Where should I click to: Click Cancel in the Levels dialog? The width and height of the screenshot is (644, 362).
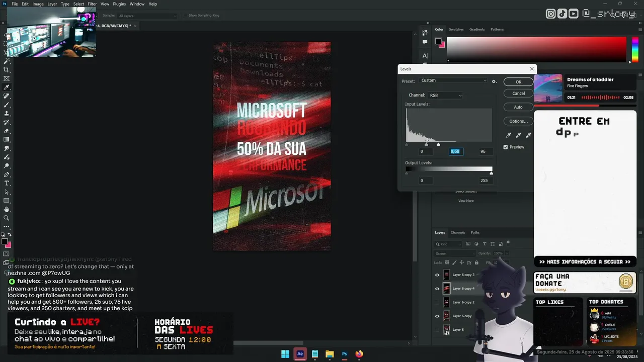pos(518,94)
